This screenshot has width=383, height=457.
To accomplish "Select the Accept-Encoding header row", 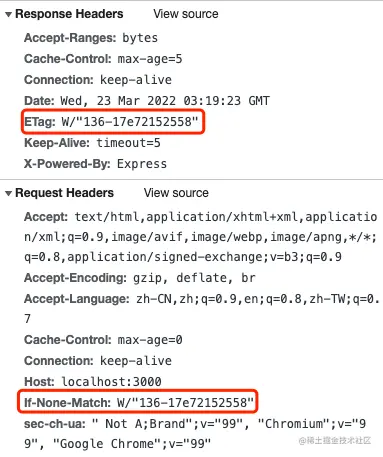I will coord(140,278).
